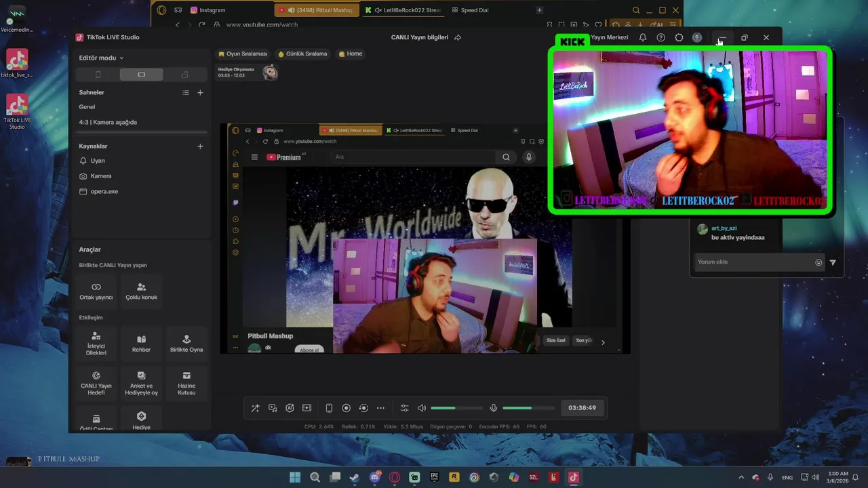This screenshot has height=488, width=868.
Task: Open the help question mark icon
Action: (660, 37)
